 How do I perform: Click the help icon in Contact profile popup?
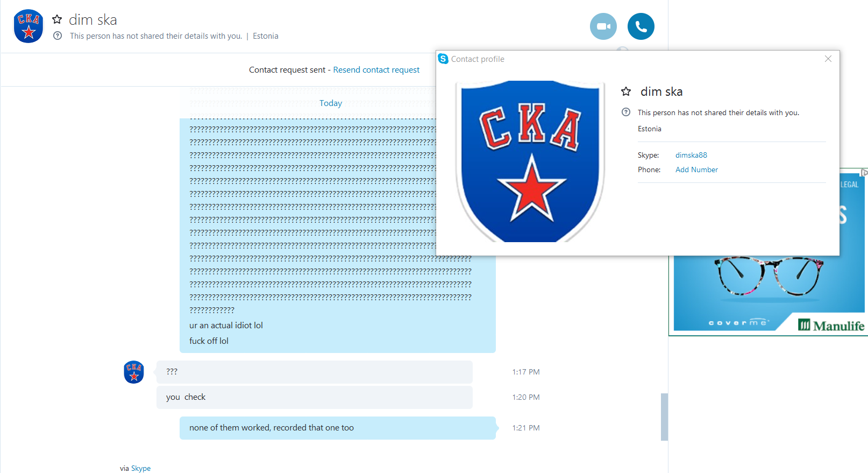coord(626,112)
